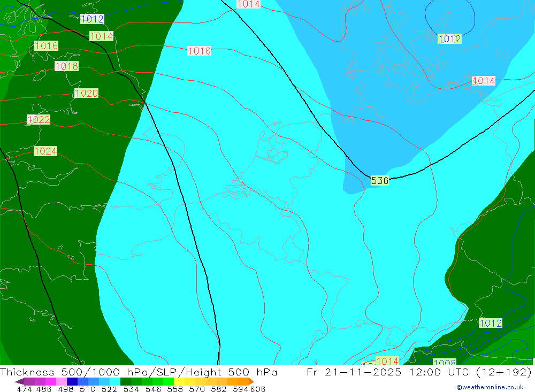Click the 1012 label directly above 1014 label
The height and width of the screenshot is (392, 535).
pos(92,19)
